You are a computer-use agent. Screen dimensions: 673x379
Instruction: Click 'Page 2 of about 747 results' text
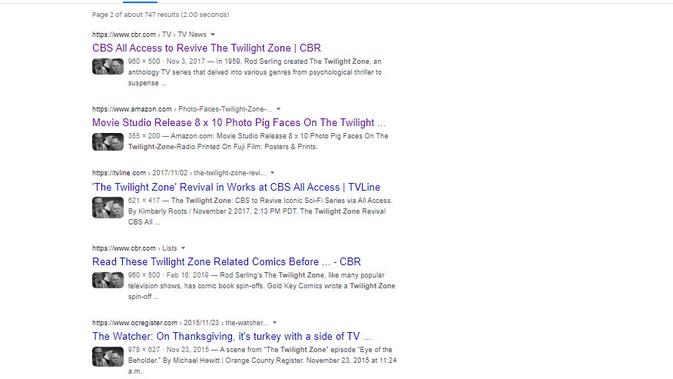(161, 15)
